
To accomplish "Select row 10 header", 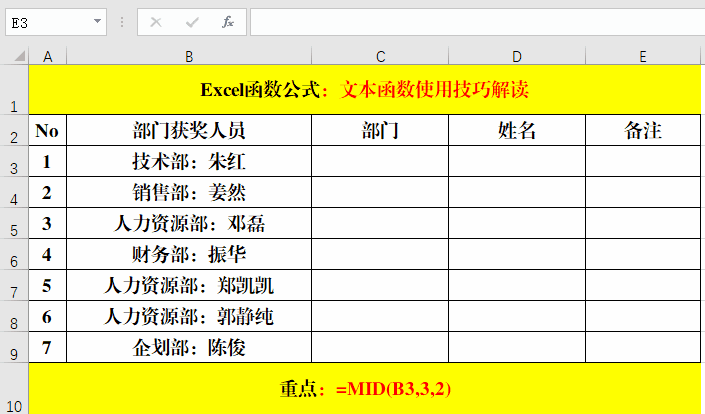I will [x=14, y=388].
